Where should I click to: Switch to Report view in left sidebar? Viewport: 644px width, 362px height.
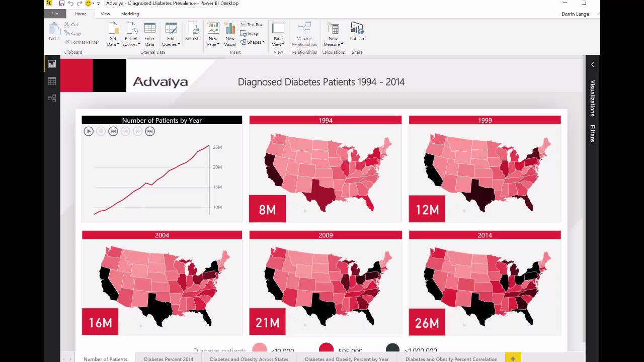[x=52, y=64]
